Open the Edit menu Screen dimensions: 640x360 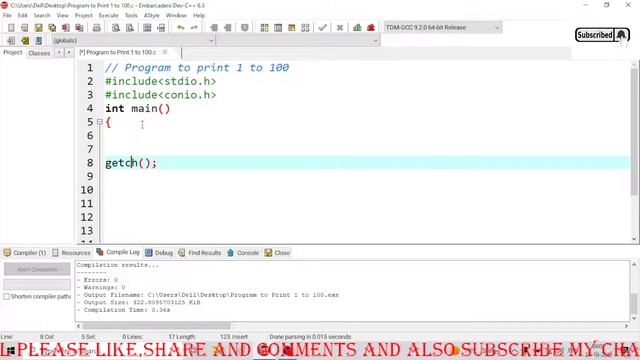(22, 15)
